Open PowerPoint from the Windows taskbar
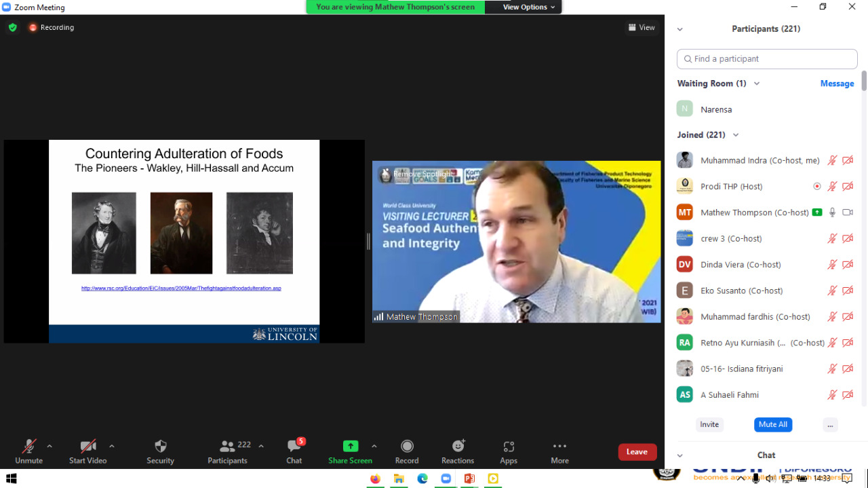The image size is (868, 488). [469, 478]
